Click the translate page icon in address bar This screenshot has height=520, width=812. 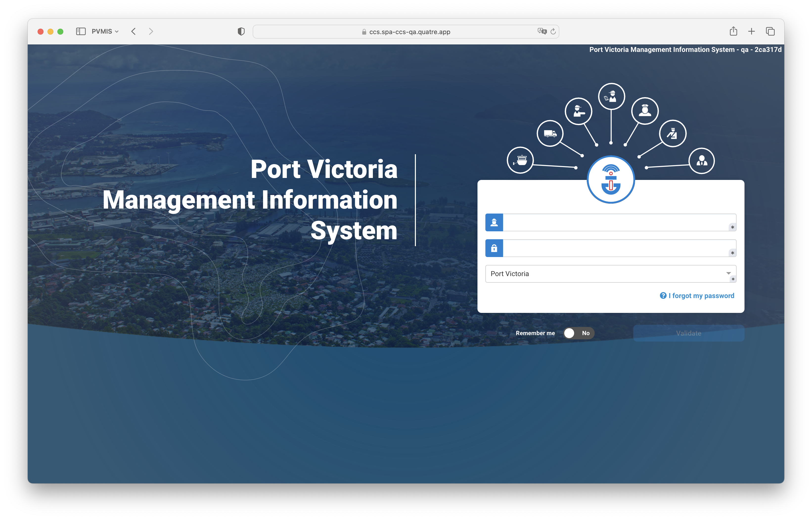[x=542, y=31]
